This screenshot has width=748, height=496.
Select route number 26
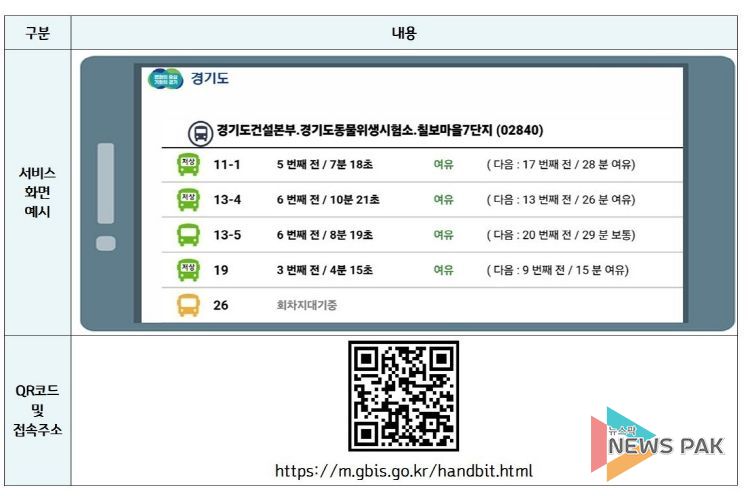coord(221,305)
